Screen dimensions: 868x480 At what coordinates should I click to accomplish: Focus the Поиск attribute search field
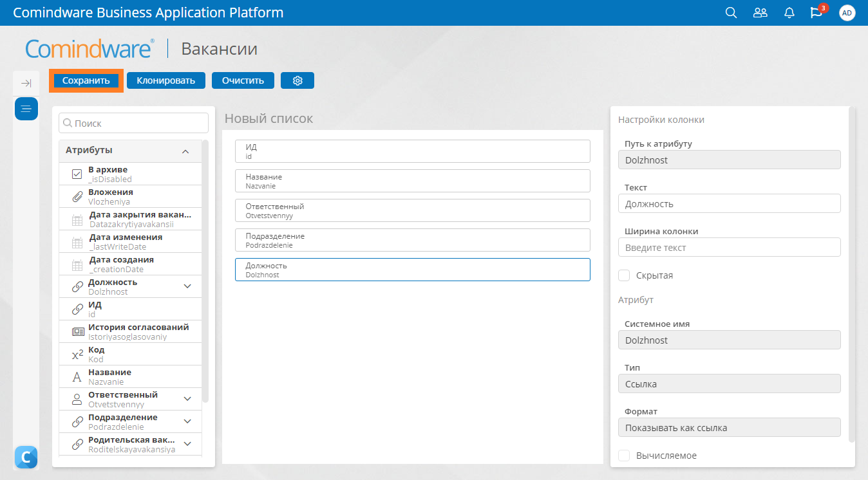coord(134,123)
